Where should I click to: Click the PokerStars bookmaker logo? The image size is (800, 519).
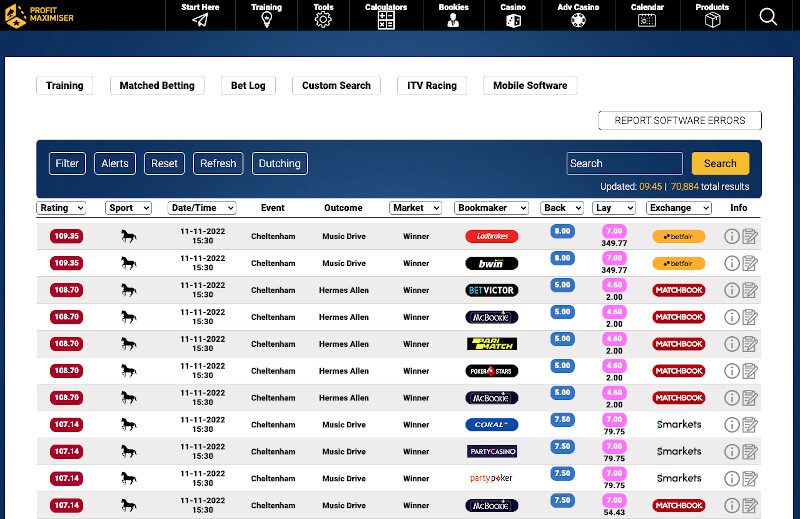tap(492, 371)
